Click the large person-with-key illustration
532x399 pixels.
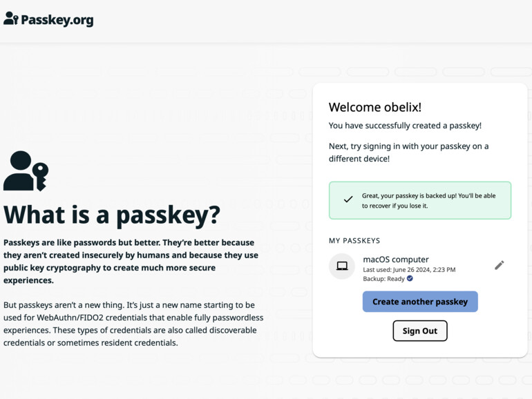coord(26,171)
